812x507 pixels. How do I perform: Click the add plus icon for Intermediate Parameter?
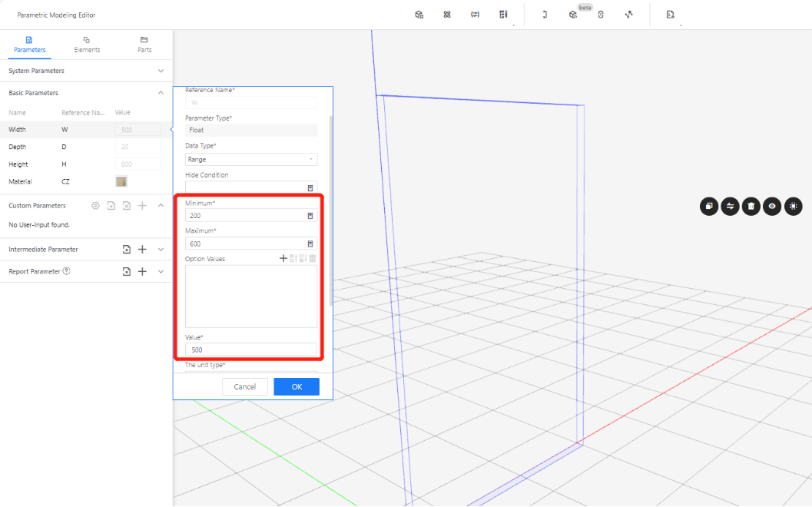(x=142, y=250)
